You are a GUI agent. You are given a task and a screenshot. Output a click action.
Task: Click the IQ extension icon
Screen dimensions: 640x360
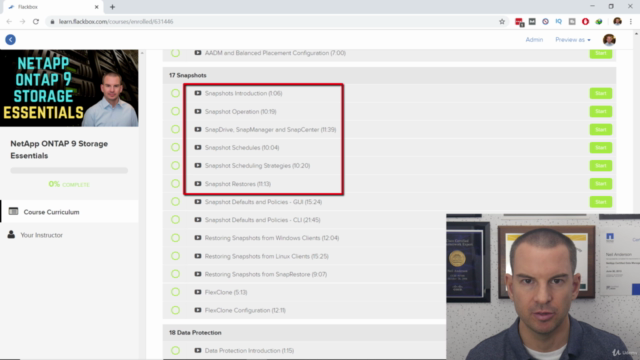[558, 22]
